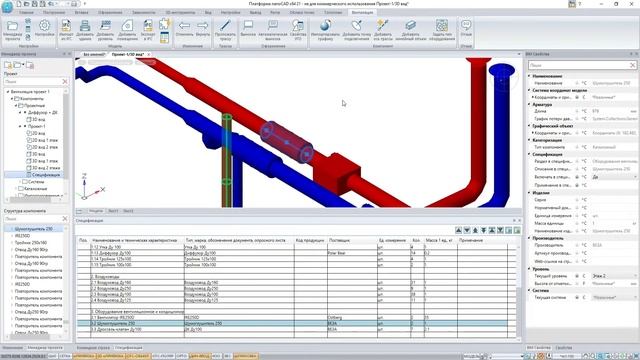
Task: Collapse the Спецификация property section
Action: [529, 154]
